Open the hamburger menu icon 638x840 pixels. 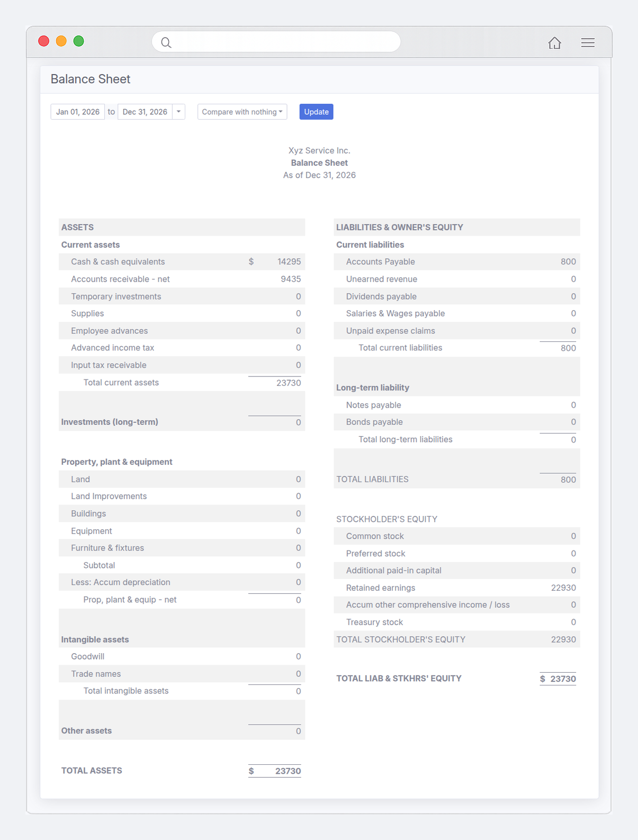[588, 43]
